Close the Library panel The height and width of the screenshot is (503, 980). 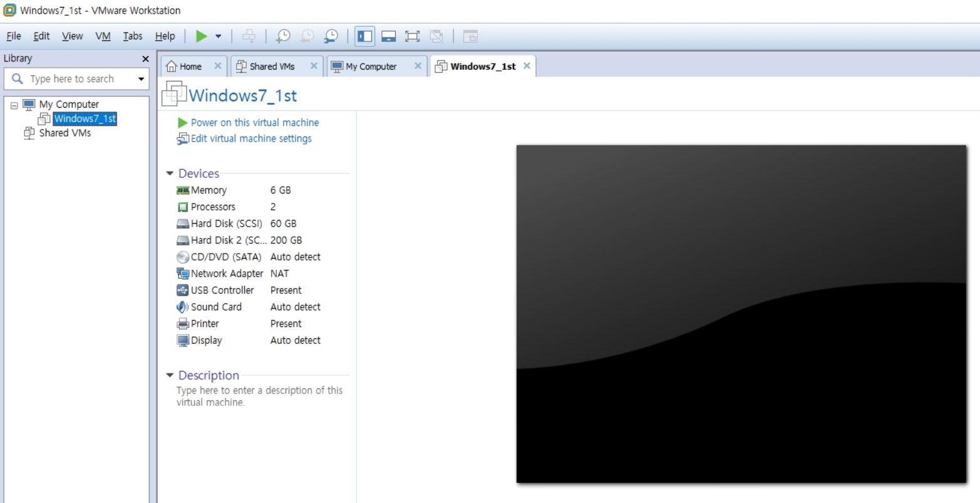[145, 59]
